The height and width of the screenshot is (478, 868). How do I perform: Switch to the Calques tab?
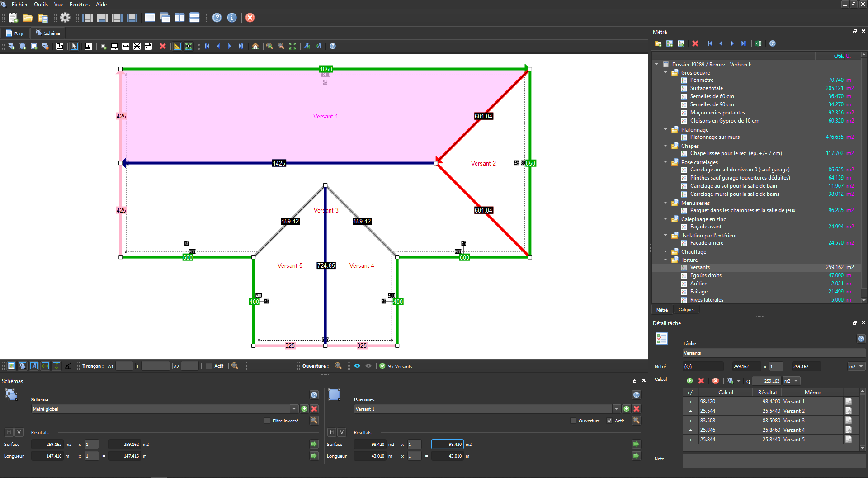(686, 310)
